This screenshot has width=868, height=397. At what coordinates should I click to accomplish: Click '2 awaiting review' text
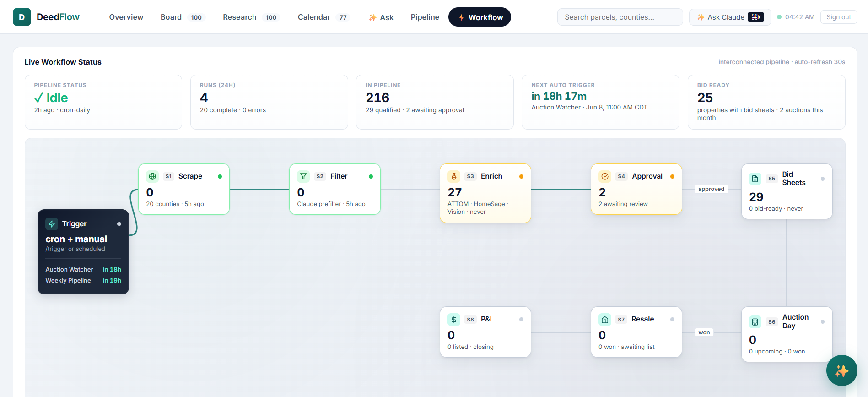623,204
